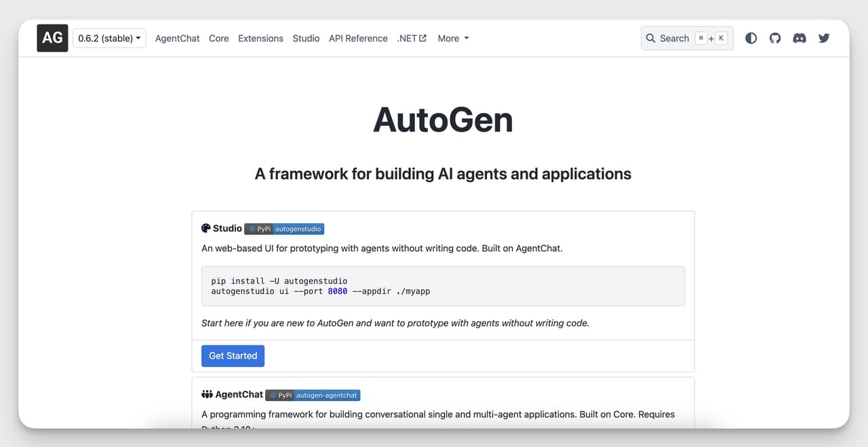
Task: Click the 'Start here if you are new' note
Action: (395, 323)
